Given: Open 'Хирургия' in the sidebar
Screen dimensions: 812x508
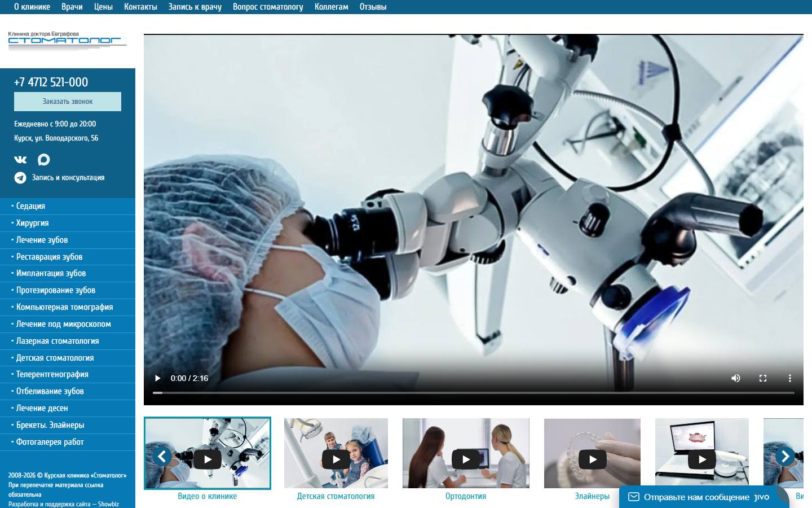Looking at the screenshot, I should [x=68, y=223].
